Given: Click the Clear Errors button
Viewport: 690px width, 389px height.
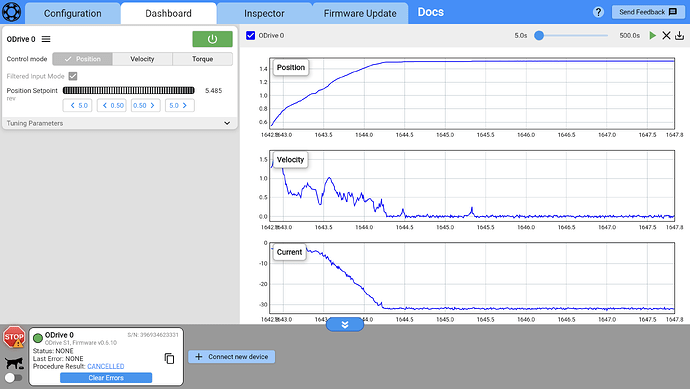Looking at the screenshot, I should [106, 378].
